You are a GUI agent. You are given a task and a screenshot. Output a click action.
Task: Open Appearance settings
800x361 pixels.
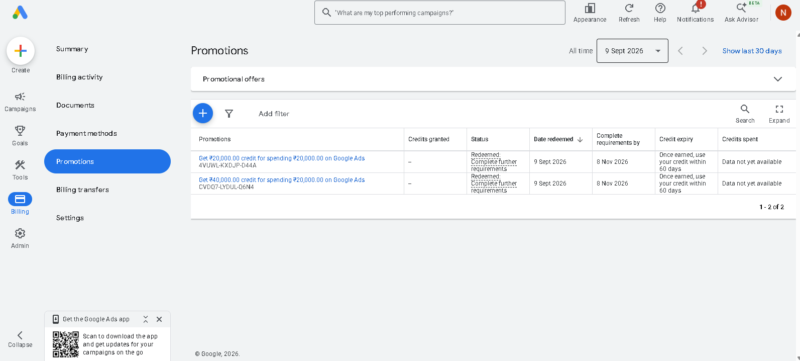click(x=590, y=13)
